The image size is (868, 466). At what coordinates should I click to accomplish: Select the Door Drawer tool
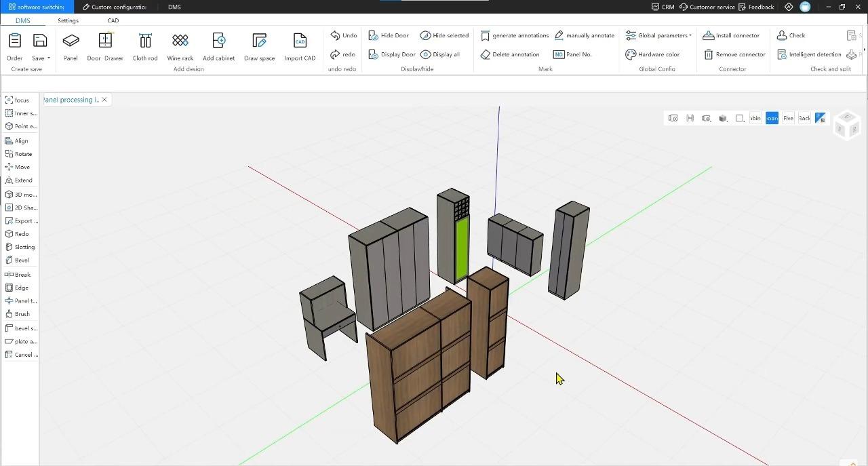105,46
